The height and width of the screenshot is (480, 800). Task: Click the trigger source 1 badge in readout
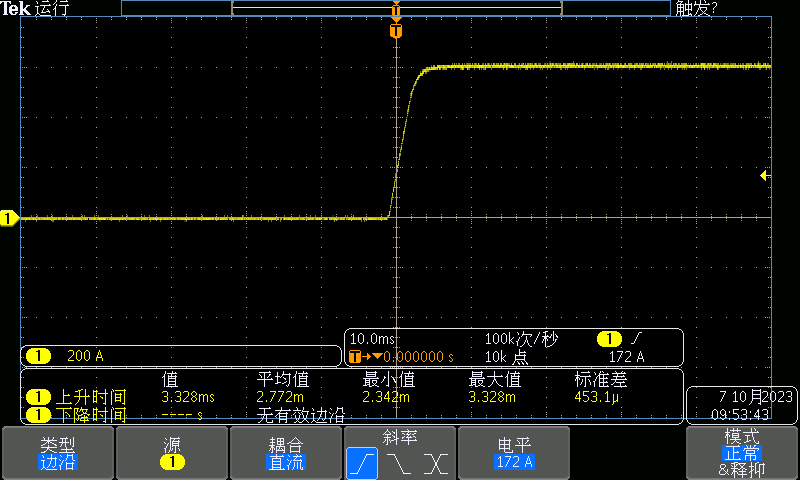pyautogui.click(x=608, y=340)
